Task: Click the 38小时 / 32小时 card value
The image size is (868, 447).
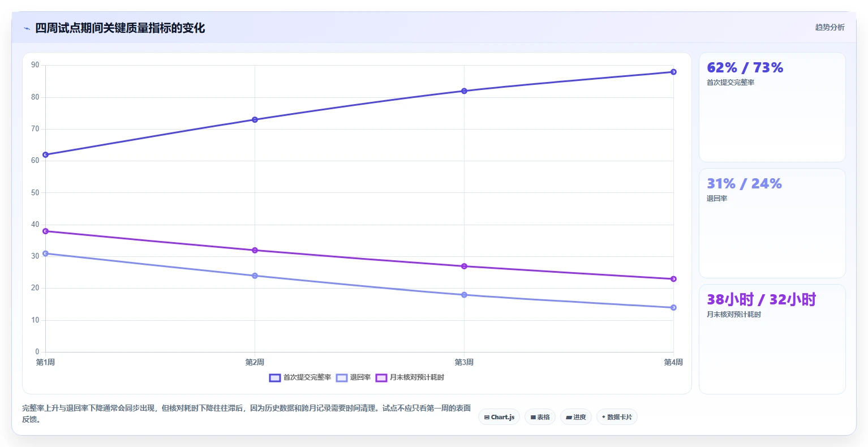Action: (x=761, y=299)
